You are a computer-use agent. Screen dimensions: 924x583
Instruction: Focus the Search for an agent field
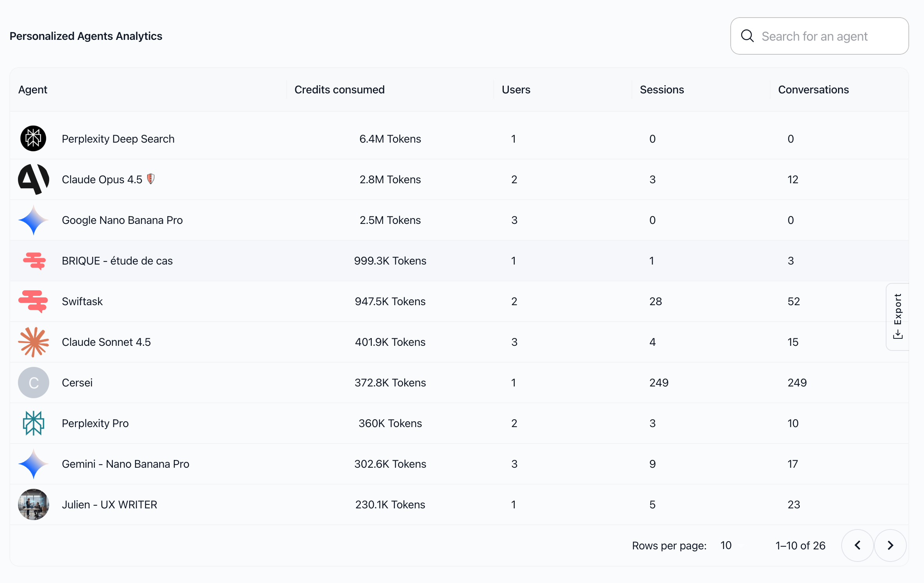coord(820,36)
